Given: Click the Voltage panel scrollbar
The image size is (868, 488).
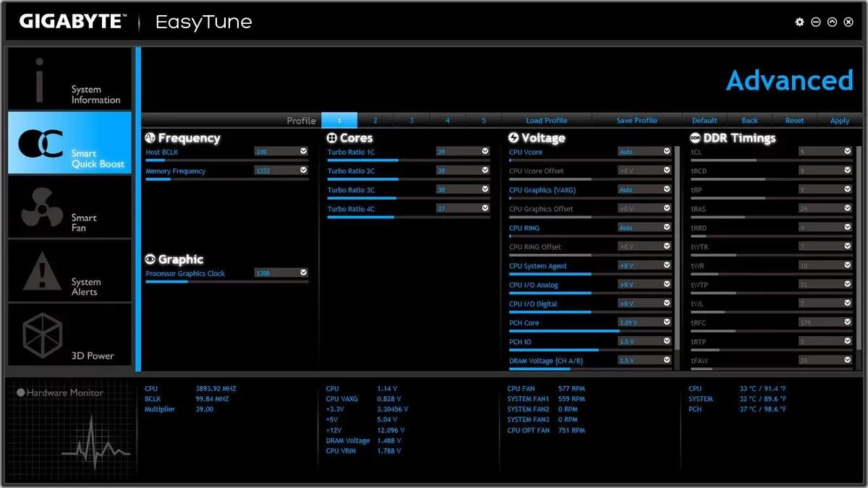Looking at the screenshot, I should click(678, 248).
